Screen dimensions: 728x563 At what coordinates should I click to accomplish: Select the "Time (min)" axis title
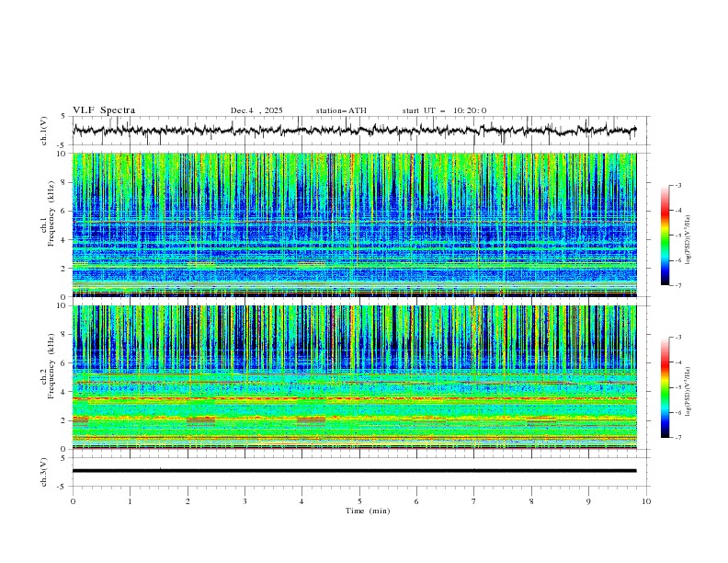click(x=368, y=511)
